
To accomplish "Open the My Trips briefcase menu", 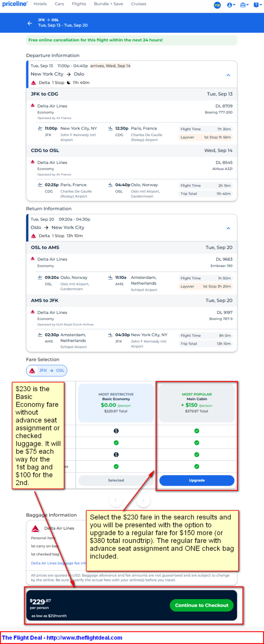I will pos(244,5).
